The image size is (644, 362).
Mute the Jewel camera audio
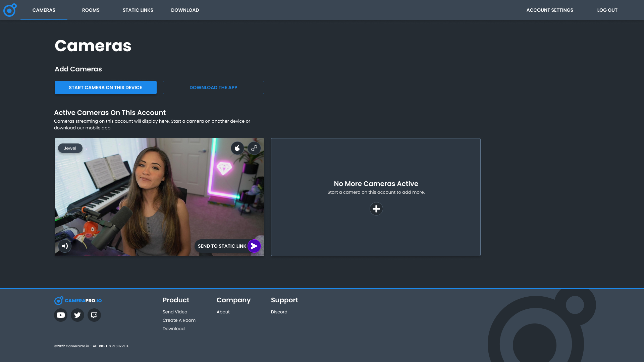[65, 246]
